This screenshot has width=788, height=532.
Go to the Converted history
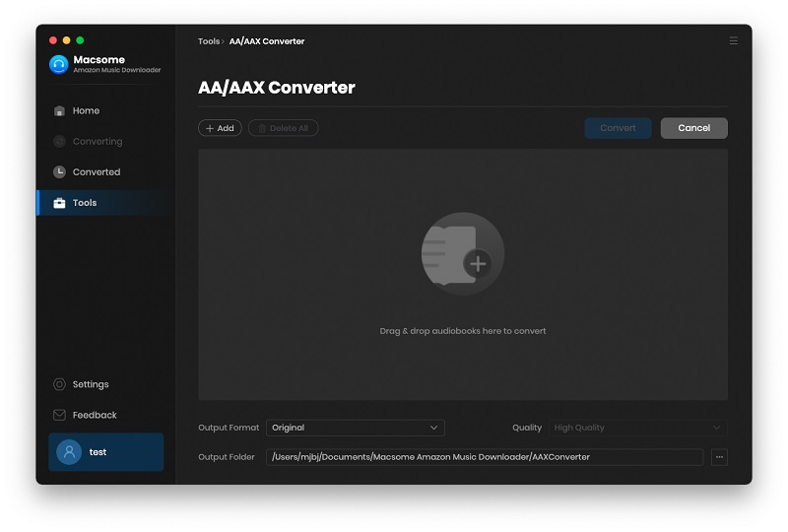click(105, 172)
